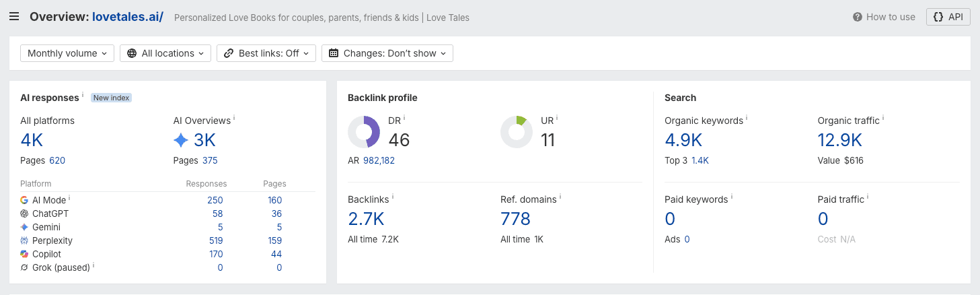Open AI Overviews Pages 375 link

pyautogui.click(x=210, y=160)
